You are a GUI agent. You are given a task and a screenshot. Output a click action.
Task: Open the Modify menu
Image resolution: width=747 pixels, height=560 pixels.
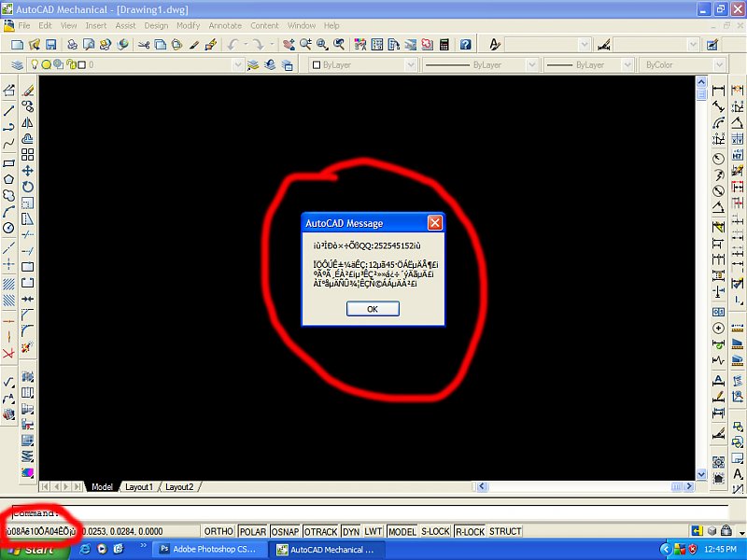189,26
